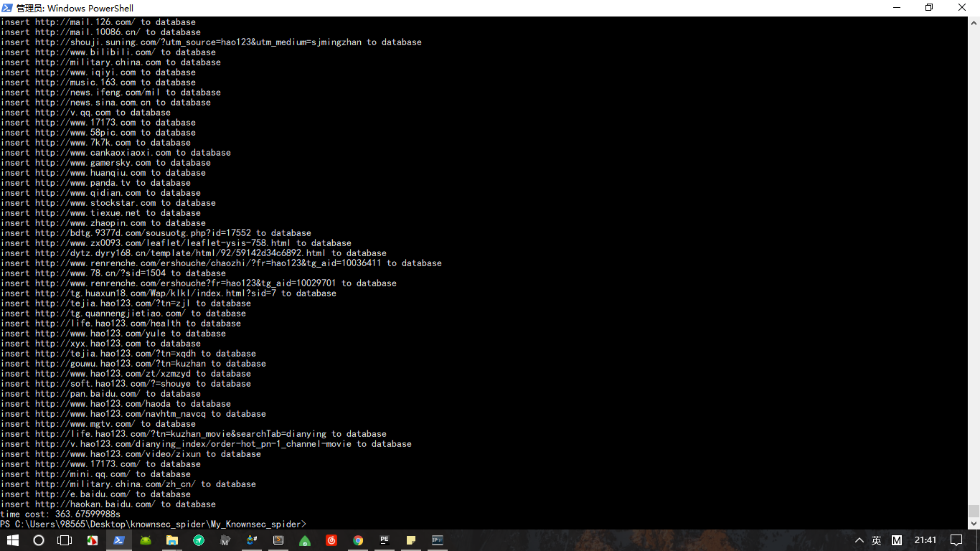Click the bdtg.9377d.com sousuotg line
The image size is (980, 551).
click(x=156, y=233)
